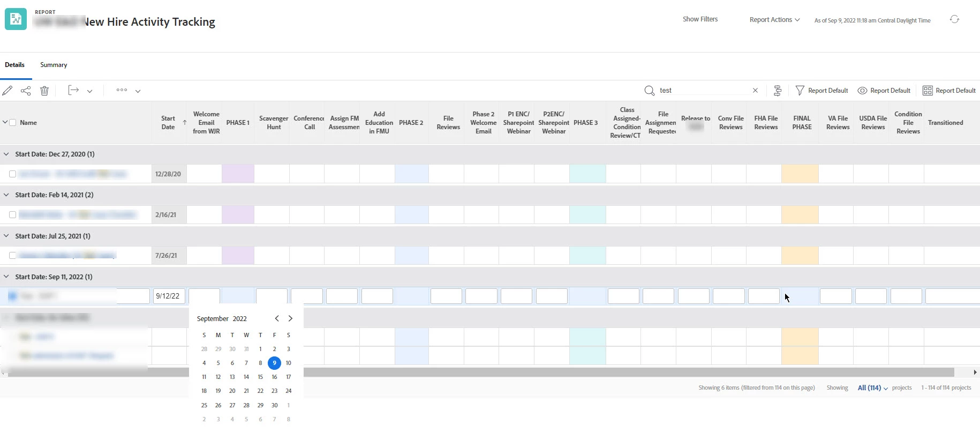This screenshot has width=980, height=432.
Task: Select September 12 in the calendar
Action: click(218, 377)
